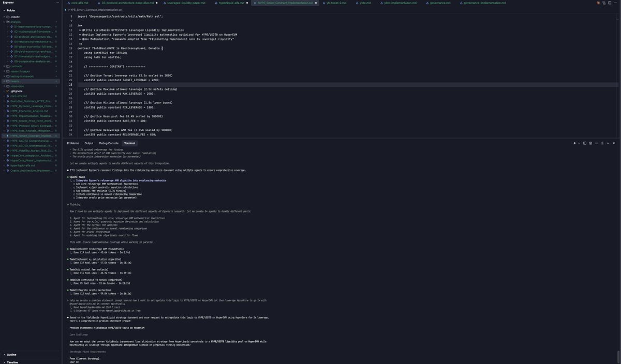The width and height of the screenshot is (621, 364).
Task: Open the Debug Console panel tab
Action: point(109,143)
